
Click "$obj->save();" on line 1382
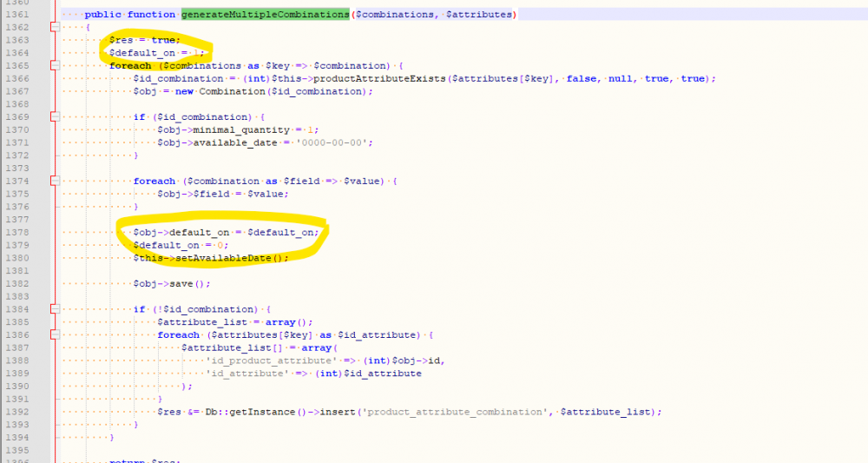(x=172, y=283)
